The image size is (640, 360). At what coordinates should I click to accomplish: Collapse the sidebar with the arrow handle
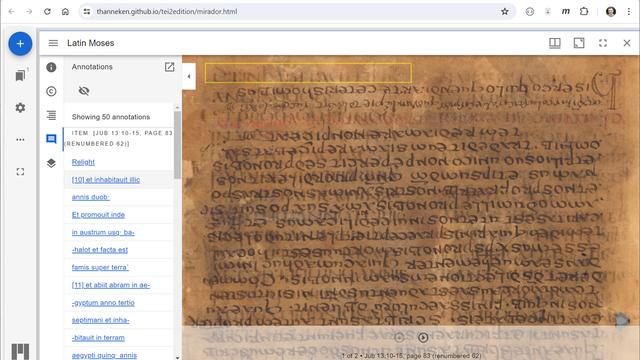(189, 76)
